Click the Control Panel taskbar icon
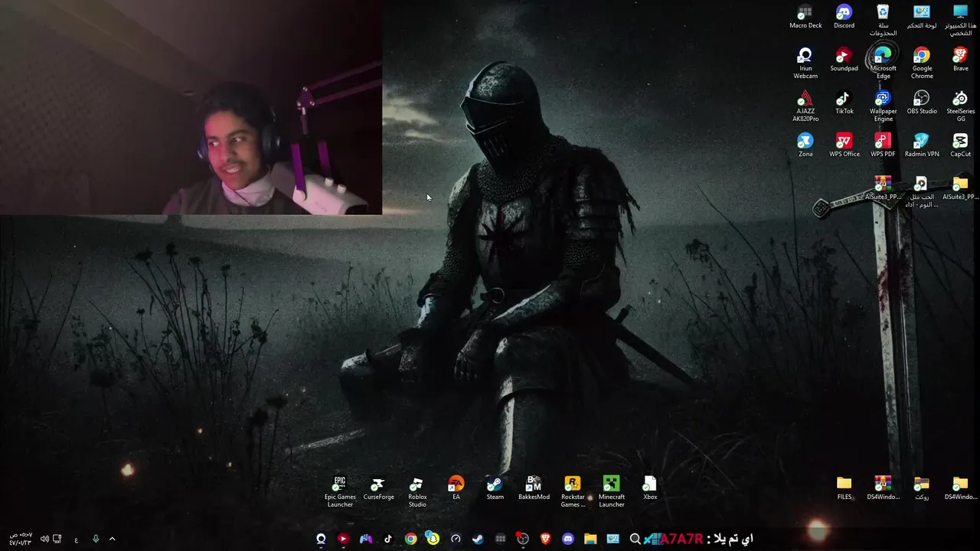This screenshot has width=980, height=551. click(612, 539)
